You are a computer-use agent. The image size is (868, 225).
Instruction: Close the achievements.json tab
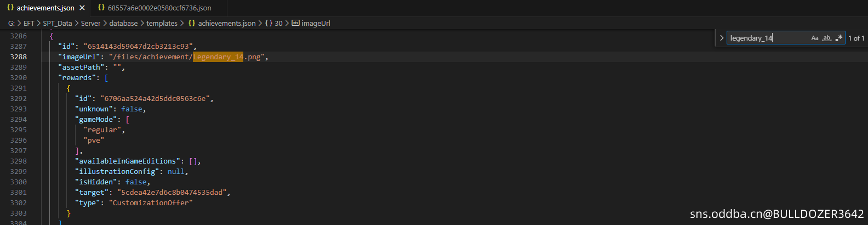pos(82,8)
